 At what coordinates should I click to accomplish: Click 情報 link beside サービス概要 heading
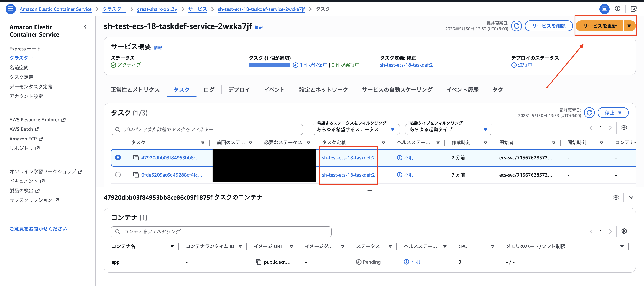coord(158,47)
